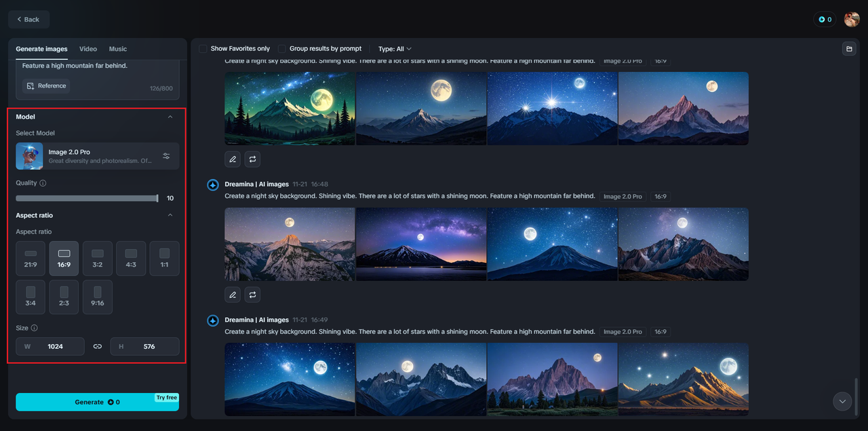Choose the 3:2 aspect ratio
868x431 pixels.
[98, 258]
